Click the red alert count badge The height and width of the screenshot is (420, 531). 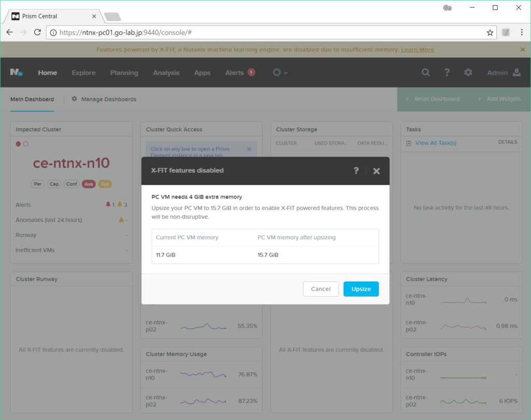pyautogui.click(x=251, y=72)
